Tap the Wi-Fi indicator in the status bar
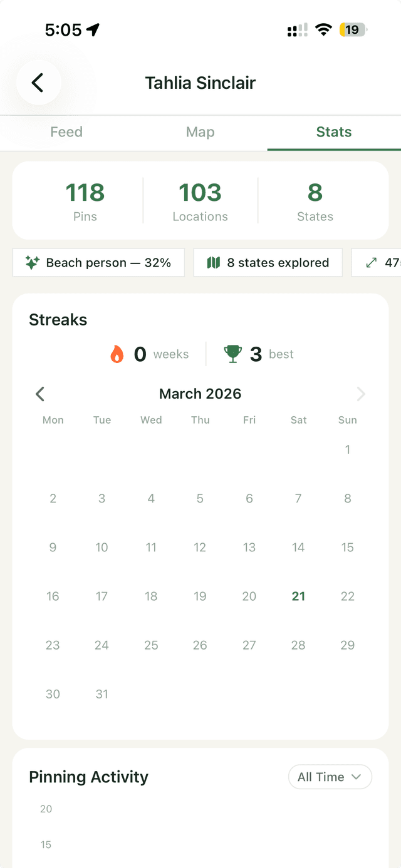The width and height of the screenshot is (401, 868). point(323,29)
